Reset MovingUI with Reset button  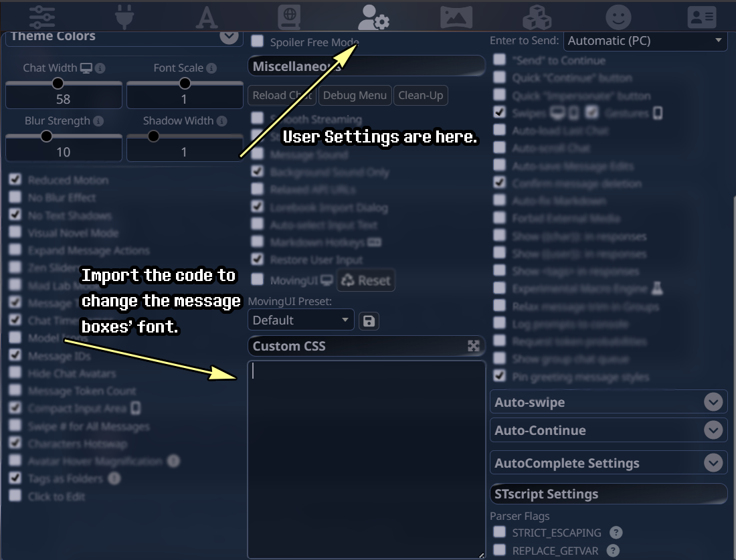tap(365, 281)
